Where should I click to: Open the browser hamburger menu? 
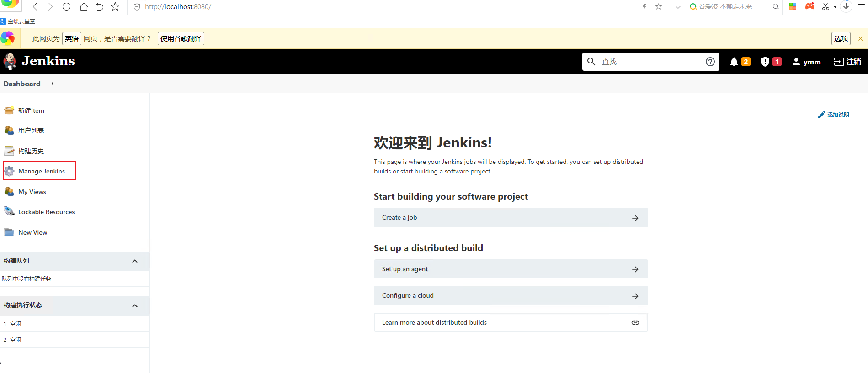point(861,7)
